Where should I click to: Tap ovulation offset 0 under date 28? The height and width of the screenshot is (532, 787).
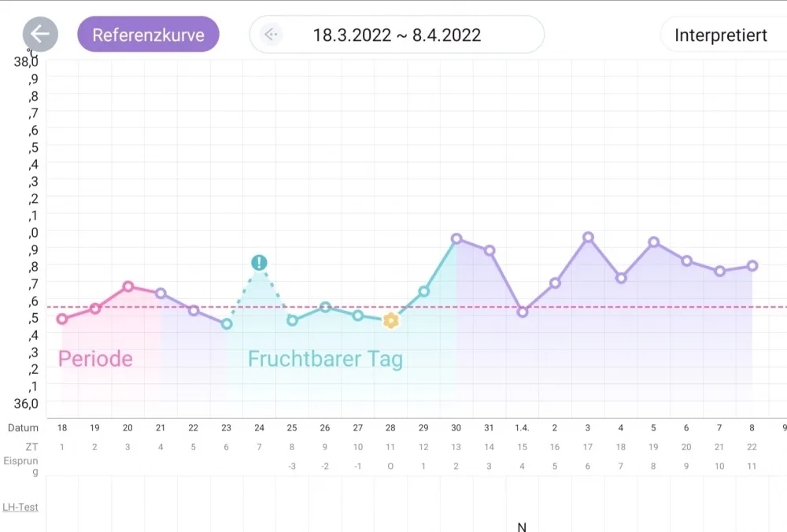pyautogui.click(x=390, y=466)
